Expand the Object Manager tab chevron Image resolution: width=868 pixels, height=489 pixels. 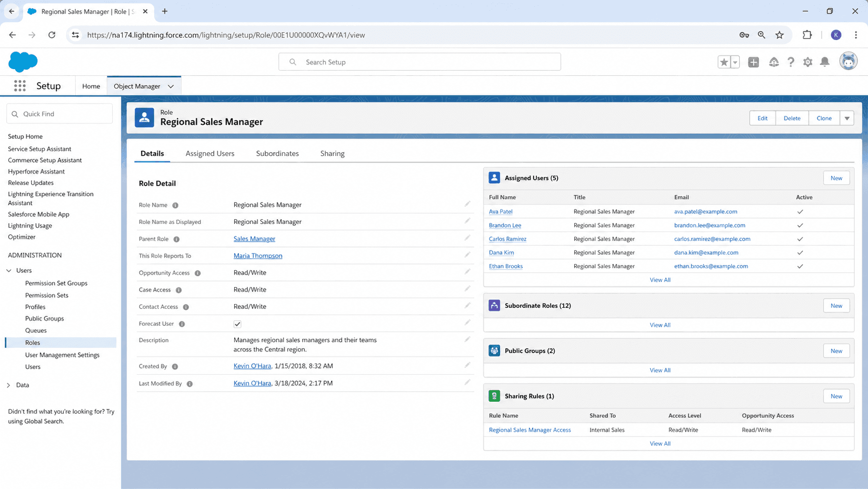171,86
